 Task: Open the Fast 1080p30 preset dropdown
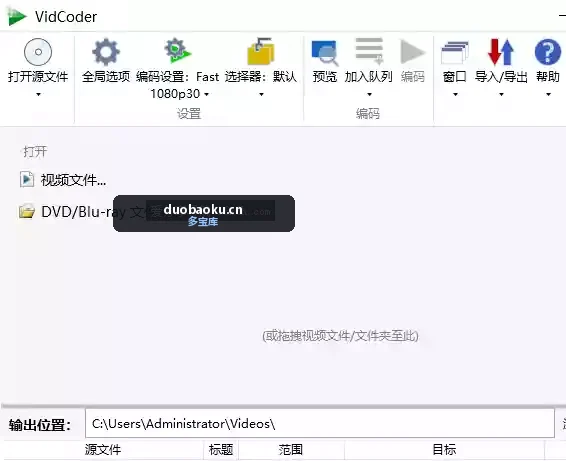click(206, 95)
